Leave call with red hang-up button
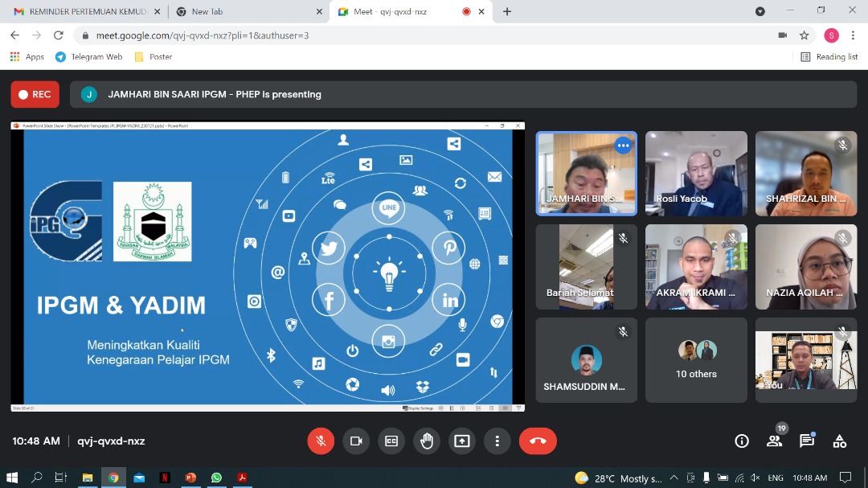 (538, 441)
